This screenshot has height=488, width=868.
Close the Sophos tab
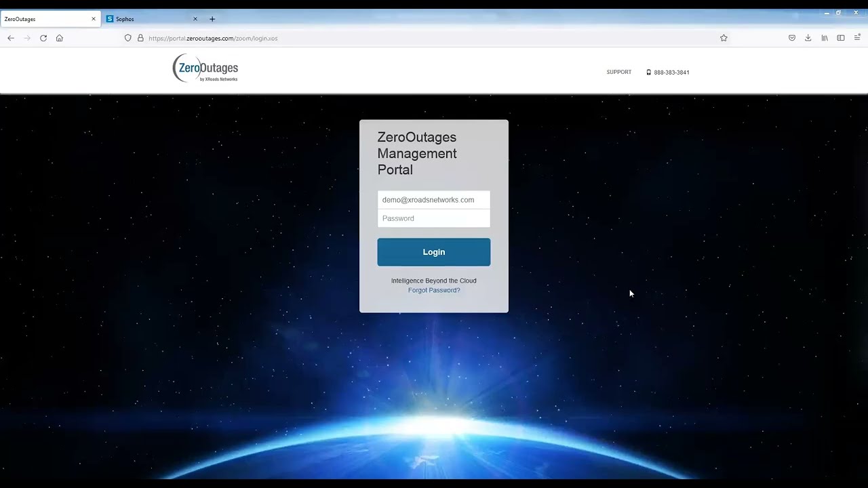[195, 19]
